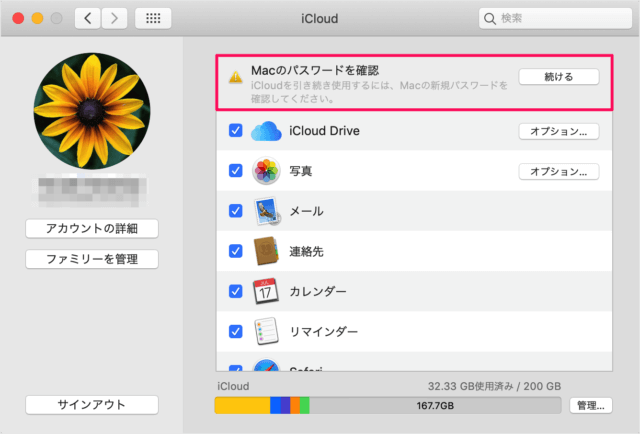
Task: Click the green segment of storage bar
Action: click(304, 405)
